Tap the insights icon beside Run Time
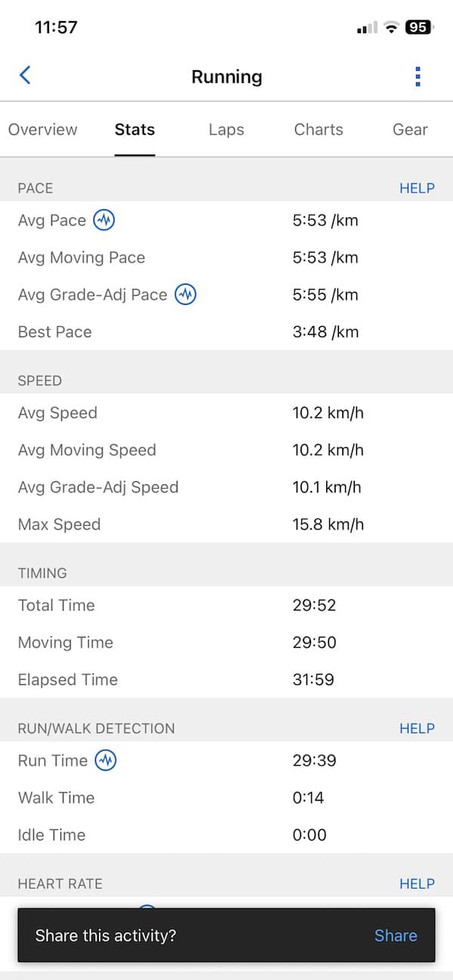 point(106,760)
